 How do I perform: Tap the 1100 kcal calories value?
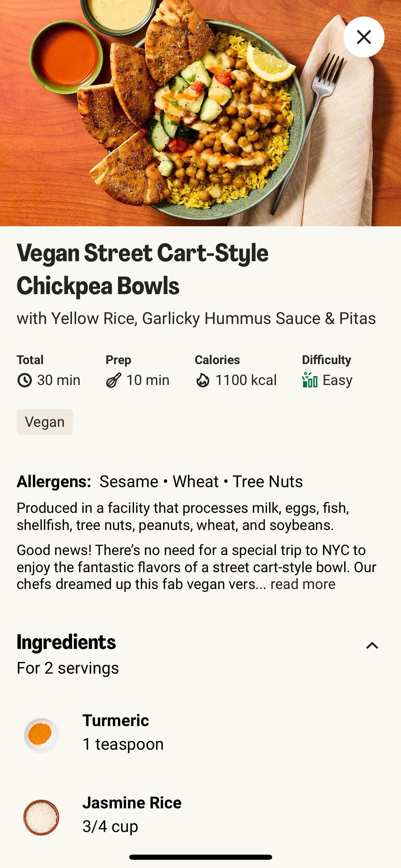246,380
